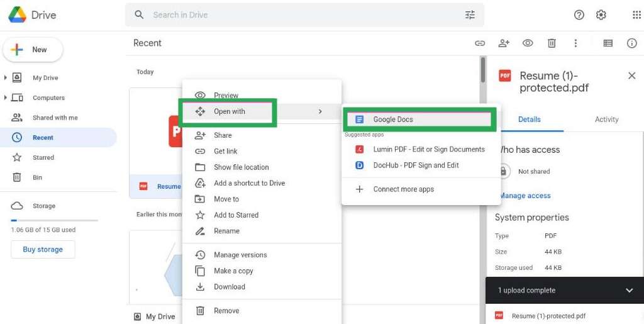Switch to the Details tab
This screenshot has height=324, width=644.
coord(529,120)
